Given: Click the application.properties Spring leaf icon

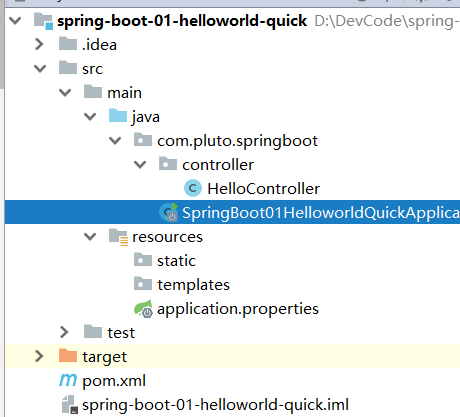Looking at the screenshot, I should [x=143, y=309].
